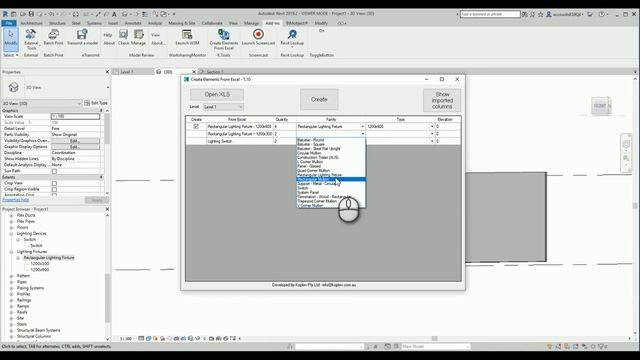The height and width of the screenshot is (360, 640).
Task: Open Revit Lookup tool
Action: tap(292, 37)
